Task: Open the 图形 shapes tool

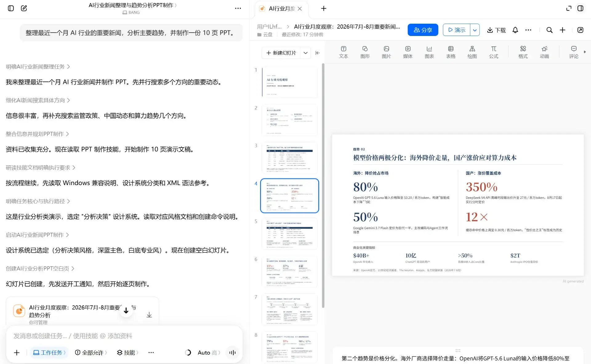Action: 365,52
